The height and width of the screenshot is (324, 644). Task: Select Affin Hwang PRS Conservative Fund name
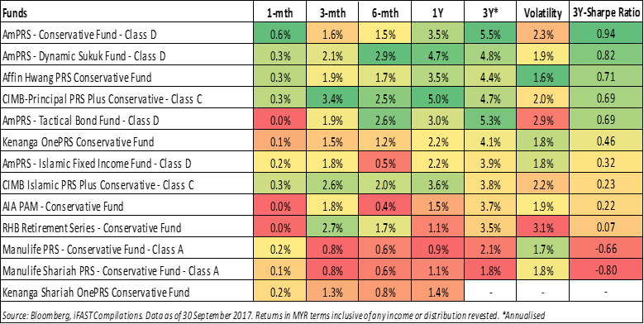(x=77, y=78)
